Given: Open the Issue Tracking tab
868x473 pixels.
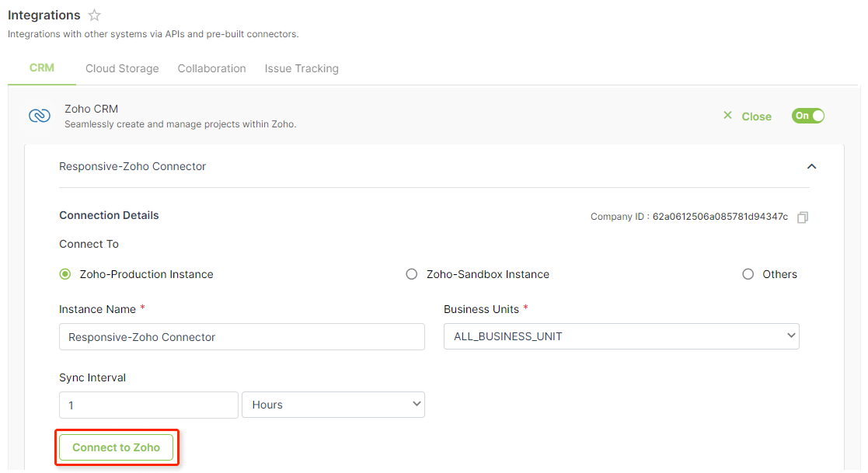Looking at the screenshot, I should click(x=302, y=68).
